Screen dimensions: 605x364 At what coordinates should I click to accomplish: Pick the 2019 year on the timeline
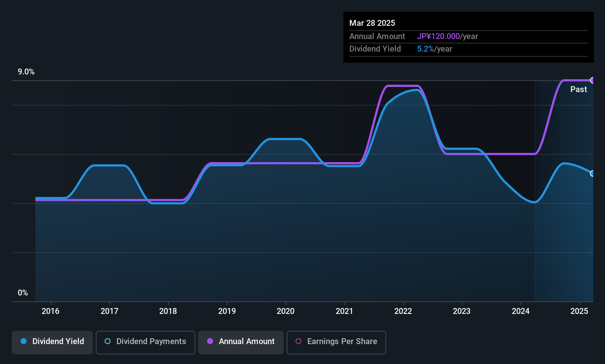click(x=227, y=311)
